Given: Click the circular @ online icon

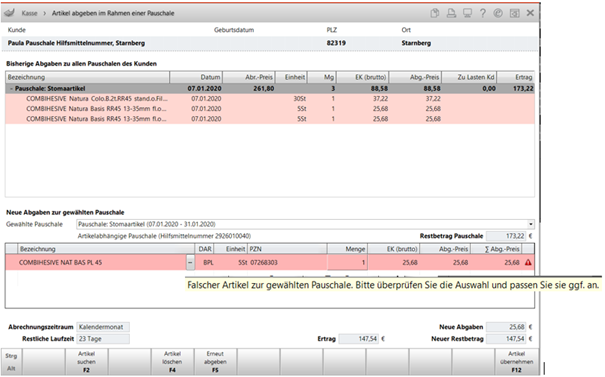Looking at the screenshot, I should (498, 13).
